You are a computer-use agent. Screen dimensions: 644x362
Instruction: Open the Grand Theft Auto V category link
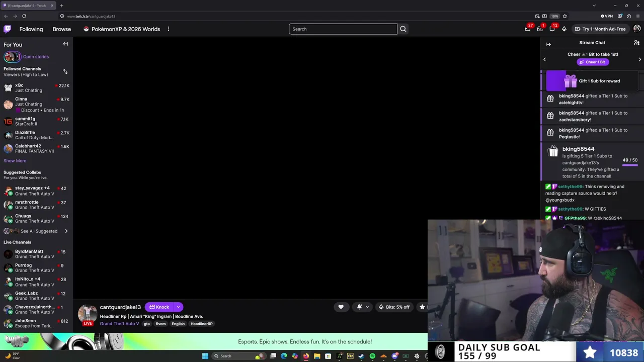[119, 324]
